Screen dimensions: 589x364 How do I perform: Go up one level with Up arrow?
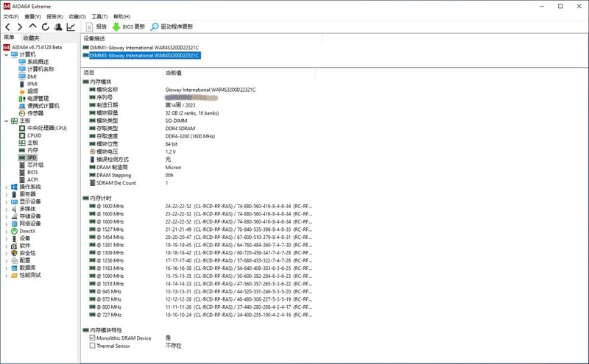(x=32, y=26)
